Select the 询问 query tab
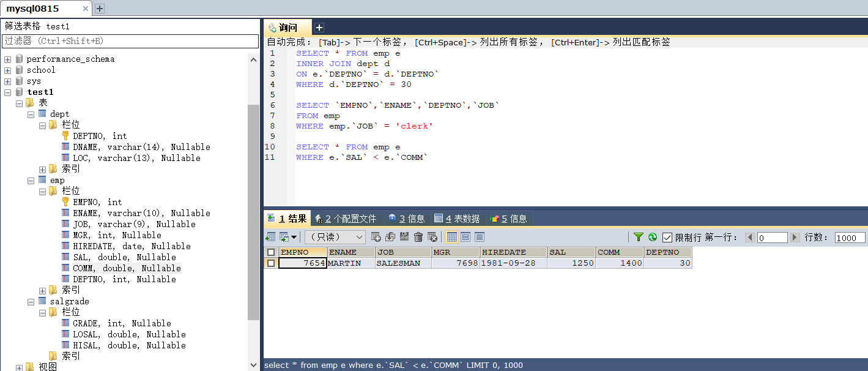868x371 pixels. click(287, 28)
